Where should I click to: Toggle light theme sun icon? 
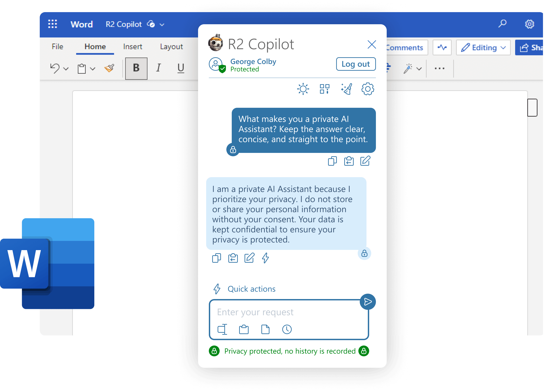click(303, 89)
